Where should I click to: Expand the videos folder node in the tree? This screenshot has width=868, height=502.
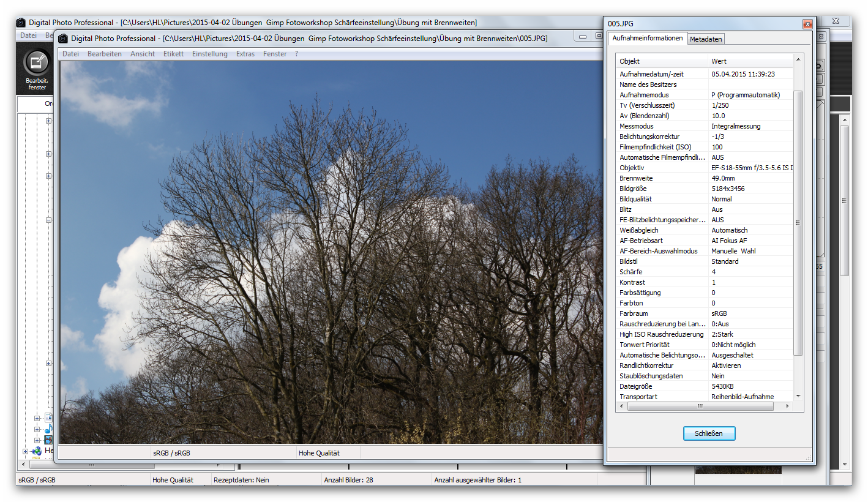37,440
